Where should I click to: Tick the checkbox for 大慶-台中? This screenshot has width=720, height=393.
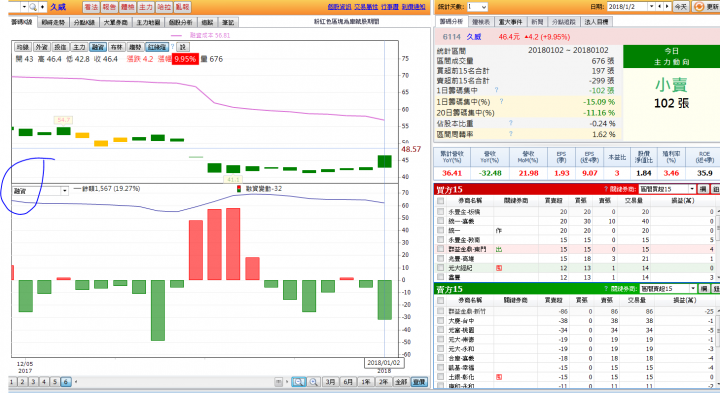441,320
